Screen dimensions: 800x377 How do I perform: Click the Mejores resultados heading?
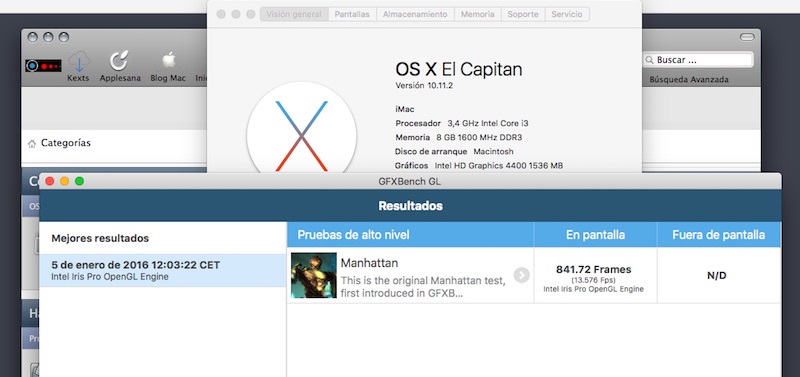(x=100, y=238)
